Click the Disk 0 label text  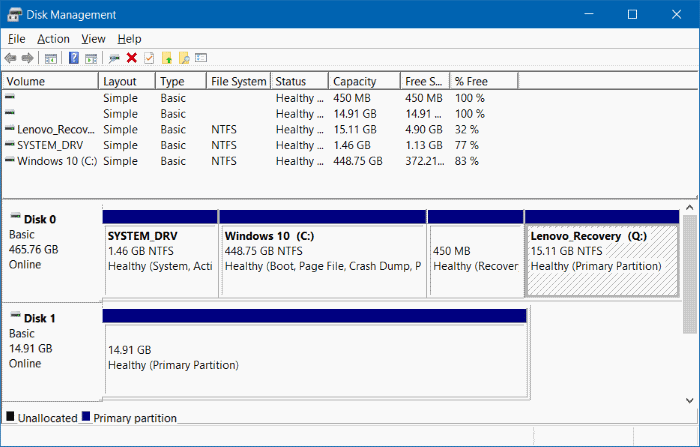pyautogui.click(x=40, y=219)
